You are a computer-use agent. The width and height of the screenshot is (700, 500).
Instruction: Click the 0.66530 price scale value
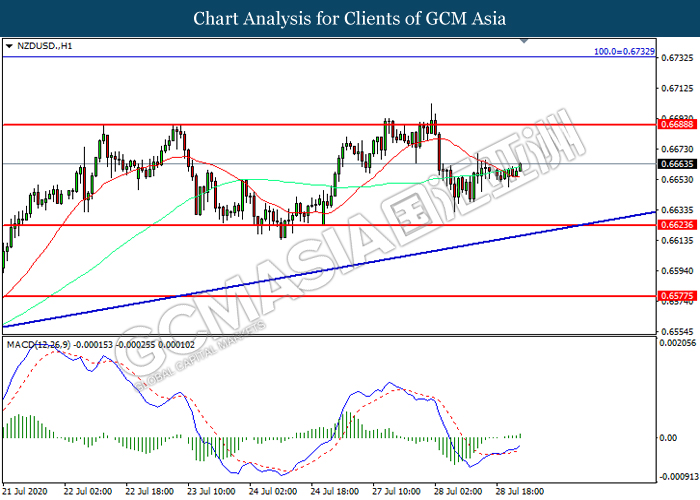click(x=677, y=179)
